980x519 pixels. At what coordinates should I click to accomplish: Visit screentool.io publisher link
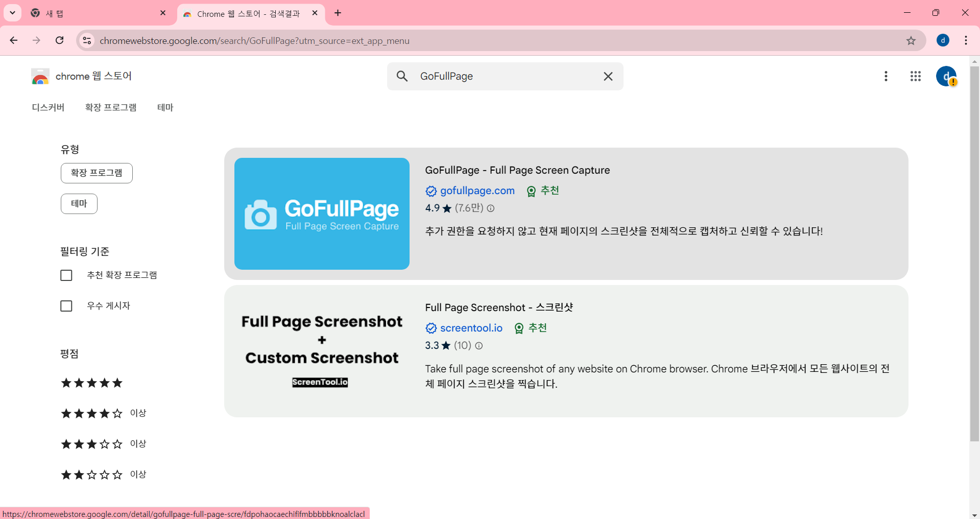[471, 328]
